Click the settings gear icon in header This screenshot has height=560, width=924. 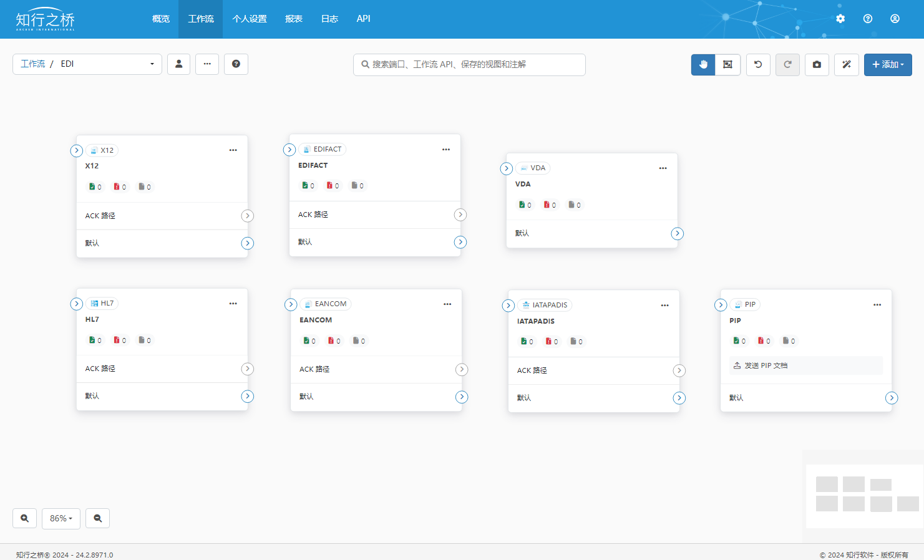(x=840, y=19)
